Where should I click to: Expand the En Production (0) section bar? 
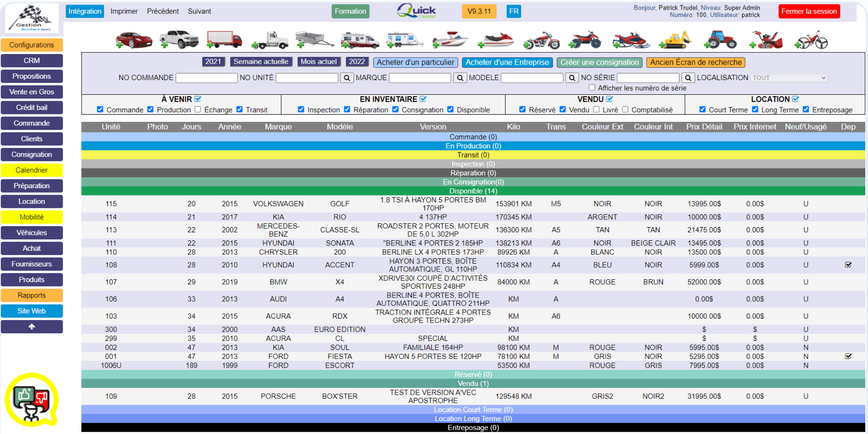point(473,146)
